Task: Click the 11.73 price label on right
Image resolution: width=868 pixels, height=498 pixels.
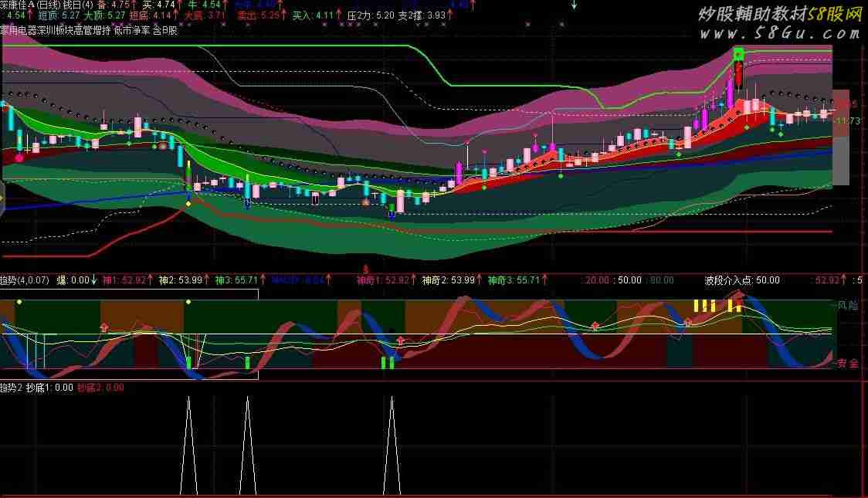Action: coord(849,120)
